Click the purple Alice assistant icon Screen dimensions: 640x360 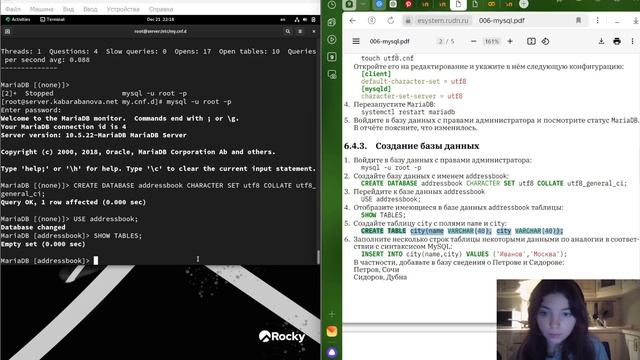(332, 352)
